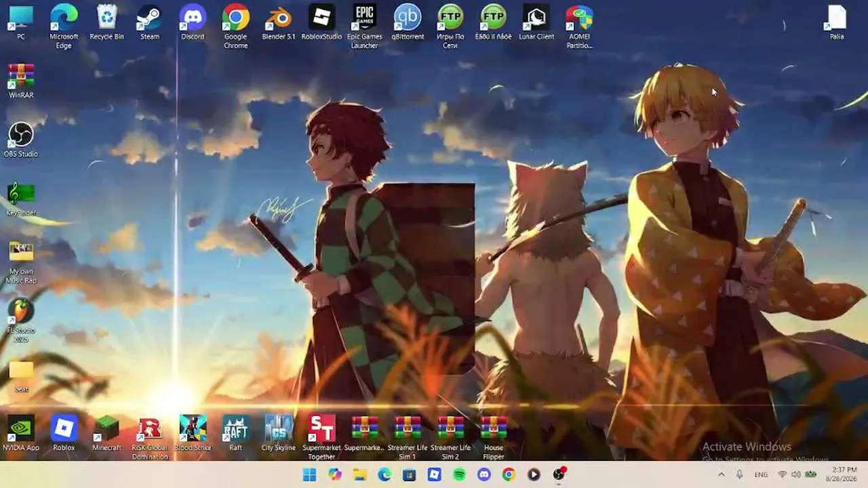Open the ENG input language switcher

(761, 475)
